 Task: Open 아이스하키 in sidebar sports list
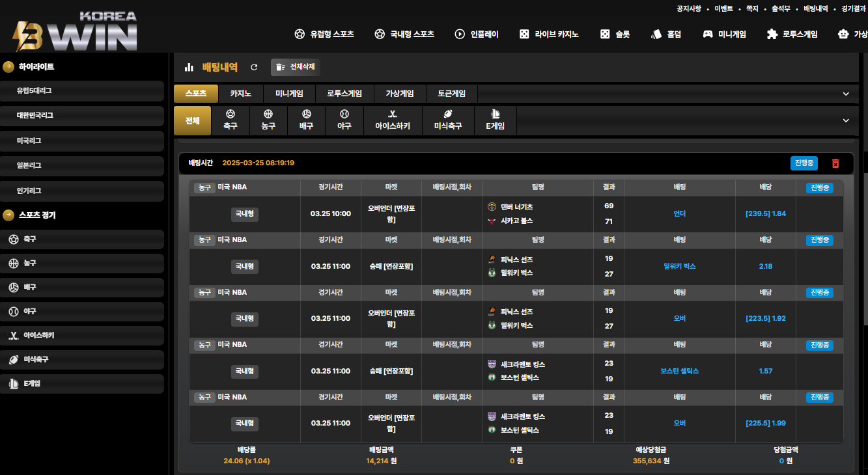point(82,336)
